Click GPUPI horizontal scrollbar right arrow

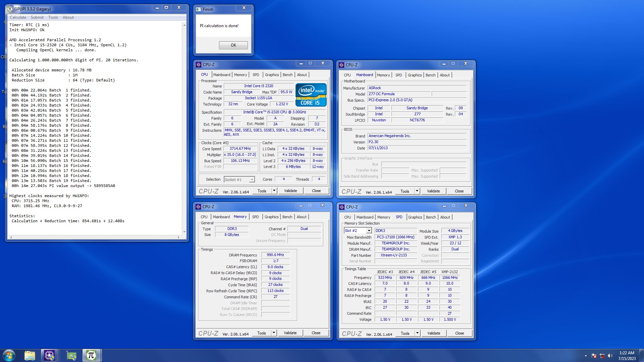coord(179,237)
